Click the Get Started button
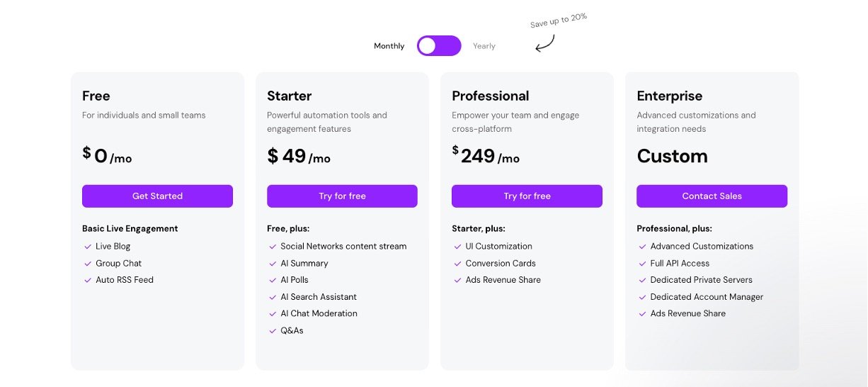The image size is (868, 387). click(157, 196)
